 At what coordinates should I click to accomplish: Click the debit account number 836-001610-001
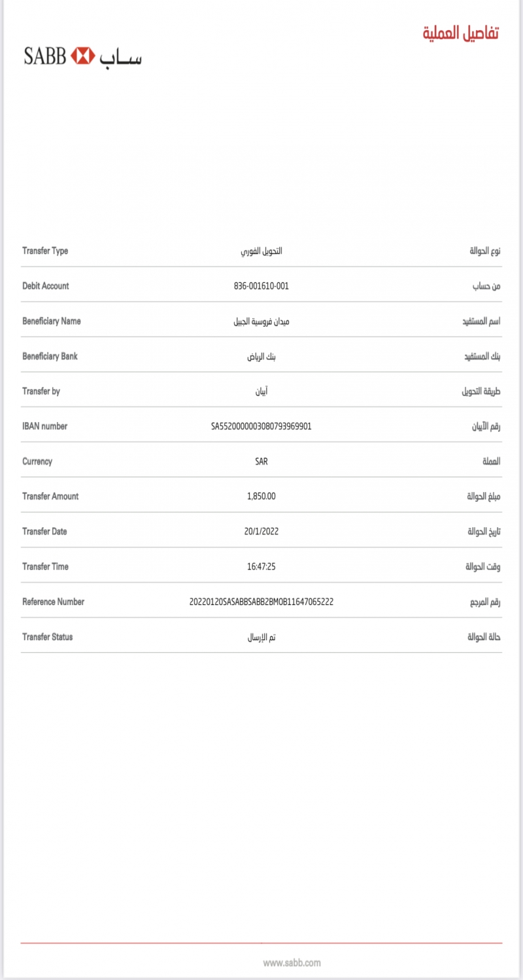pyautogui.click(x=261, y=286)
